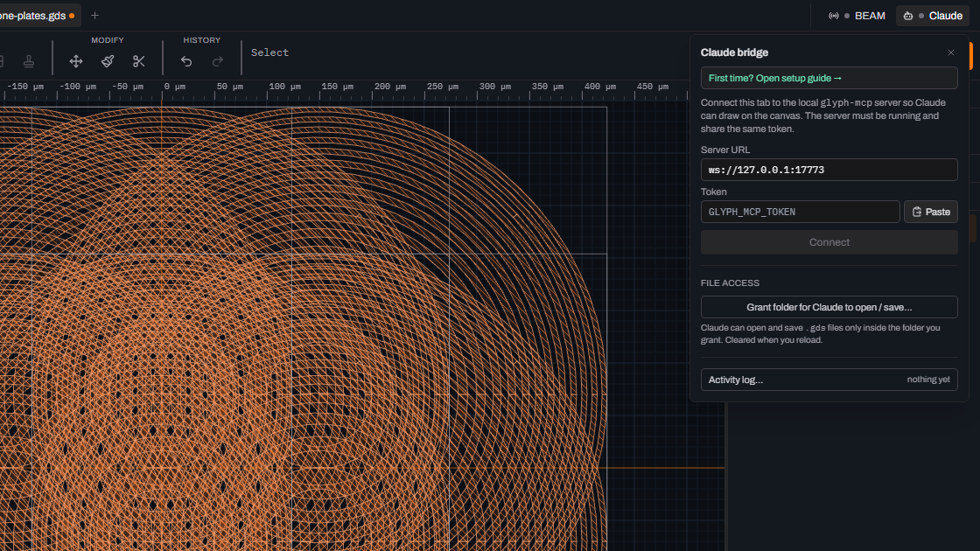Click the Undo arrow in History

point(186,61)
